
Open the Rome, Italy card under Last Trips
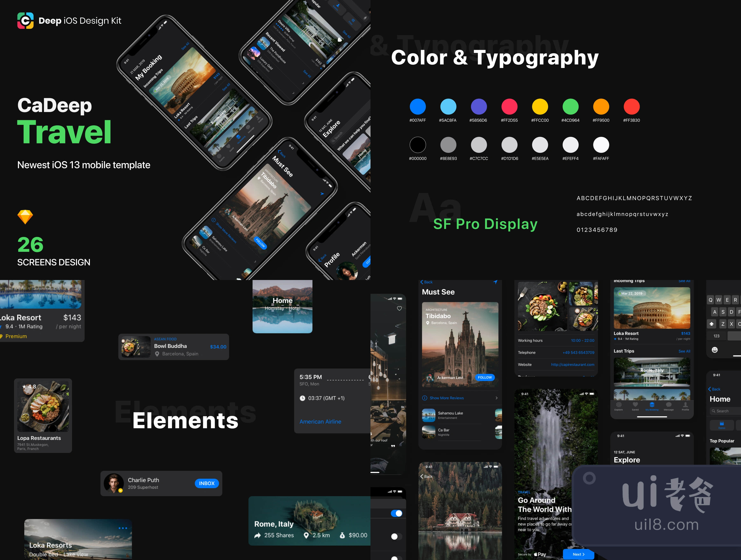[x=651, y=372]
